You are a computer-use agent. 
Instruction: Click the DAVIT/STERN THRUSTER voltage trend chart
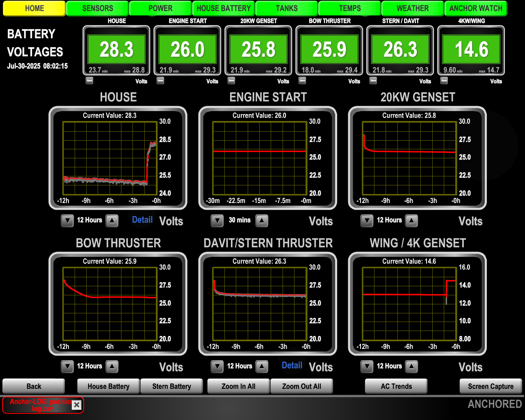click(268, 304)
